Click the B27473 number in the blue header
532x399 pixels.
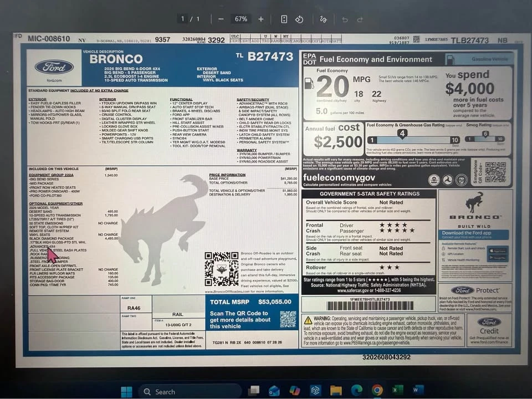[x=270, y=57]
